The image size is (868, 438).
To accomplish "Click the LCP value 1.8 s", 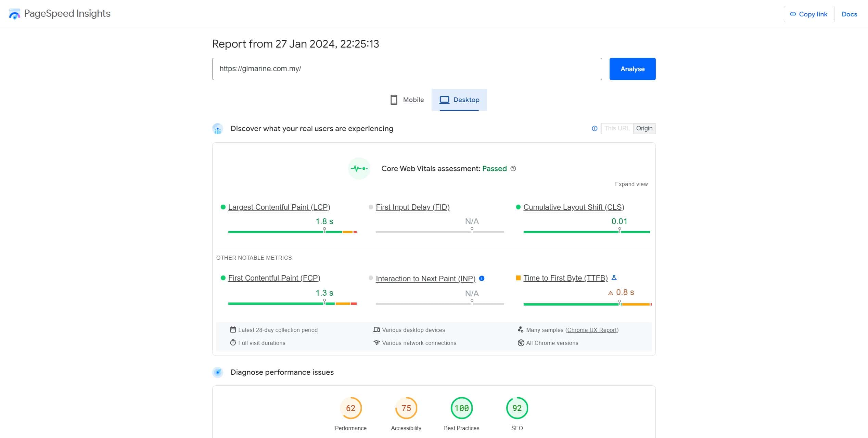I will coord(324,221).
